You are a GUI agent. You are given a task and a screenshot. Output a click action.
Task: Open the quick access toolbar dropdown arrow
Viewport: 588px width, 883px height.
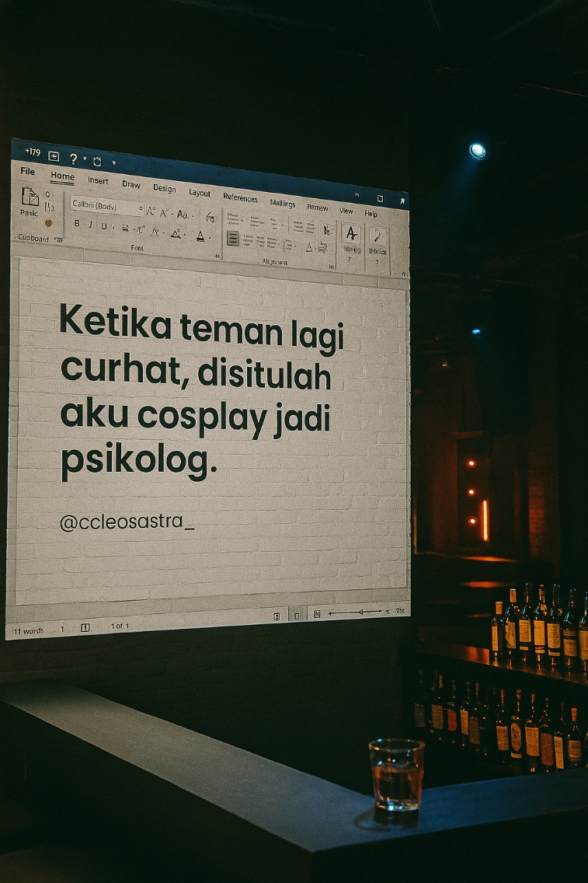[113, 163]
